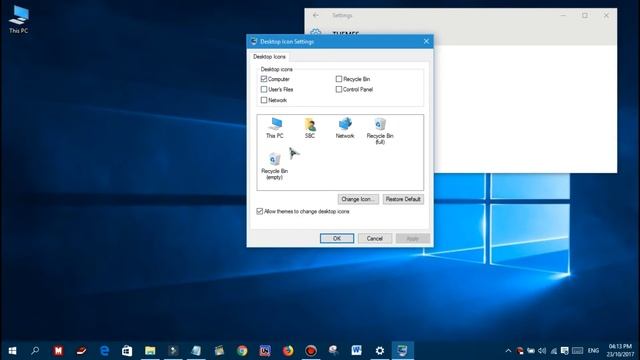Select the Recycle Bin (empty) icon
Viewport: 640px width, 360px height.
(x=274, y=166)
